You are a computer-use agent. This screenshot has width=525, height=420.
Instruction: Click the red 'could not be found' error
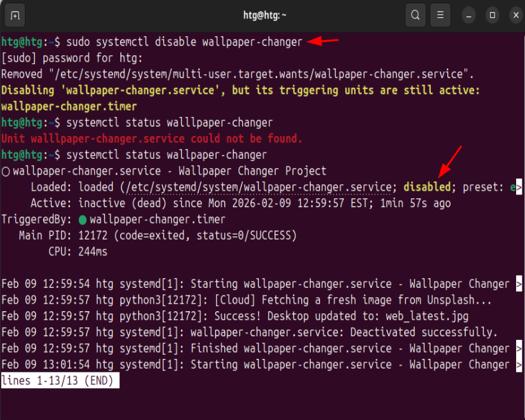(152, 139)
